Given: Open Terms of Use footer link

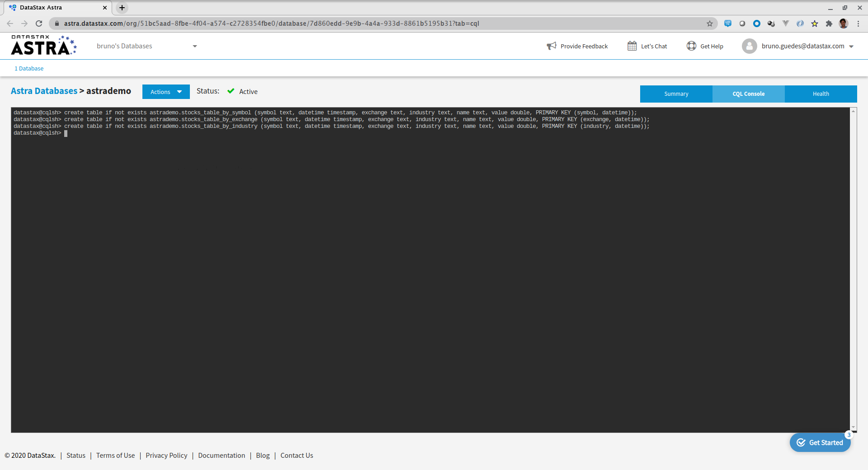Looking at the screenshot, I should (115, 456).
